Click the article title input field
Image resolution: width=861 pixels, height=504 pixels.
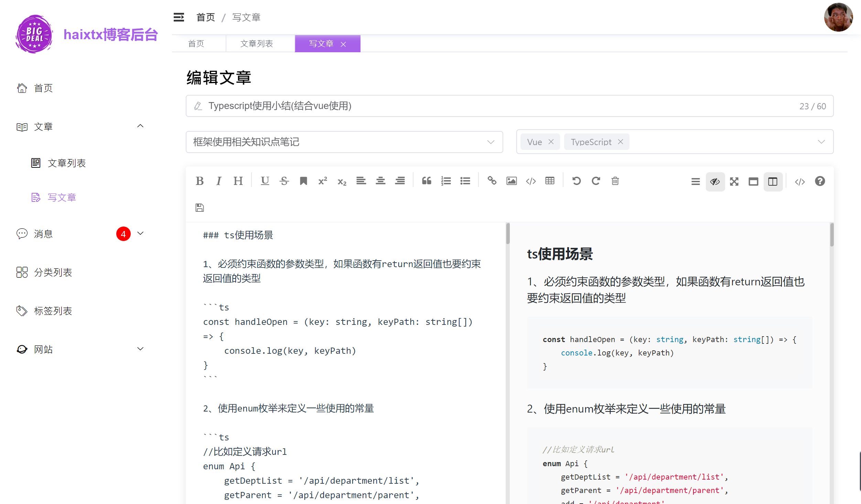[509, 106]
